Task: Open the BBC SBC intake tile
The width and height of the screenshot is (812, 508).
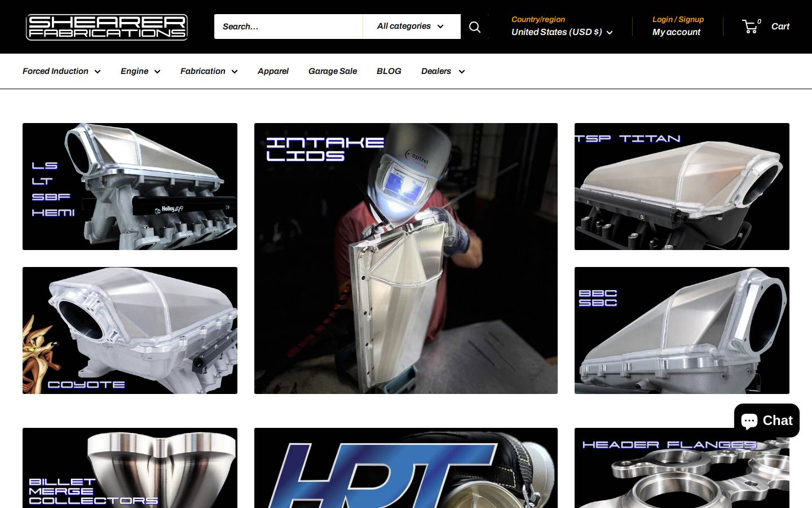Action: 682,330
